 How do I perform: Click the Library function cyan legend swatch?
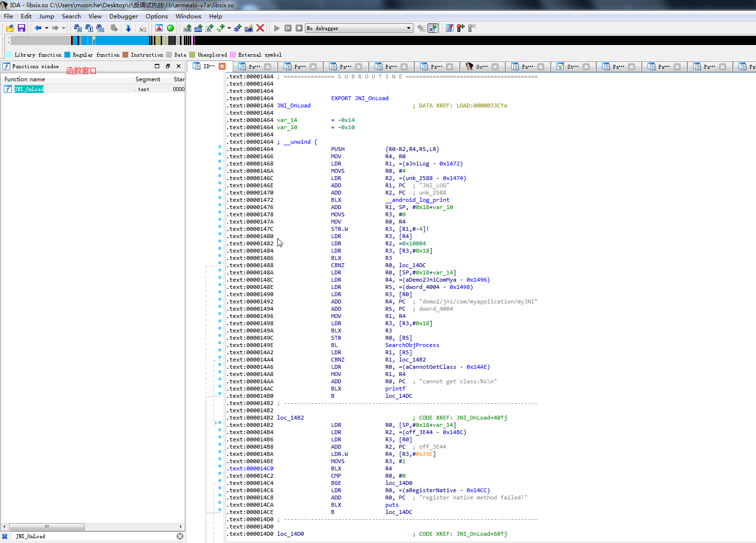coord(9,55)
